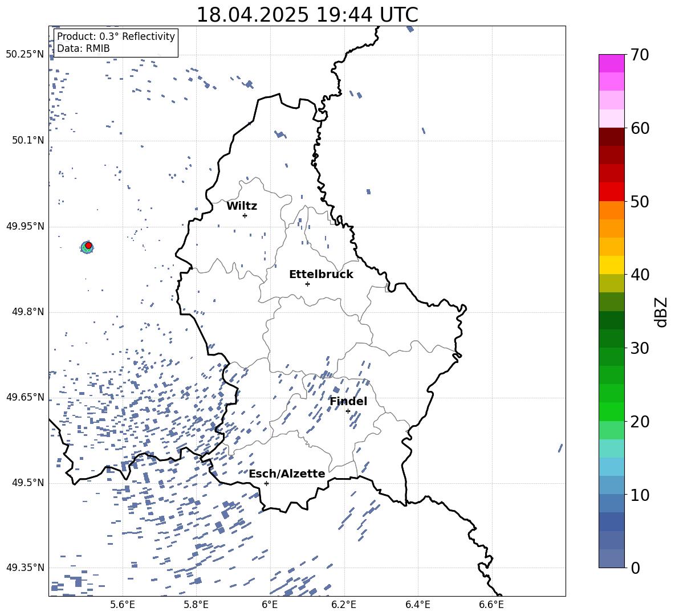Click the Wiltz location cross marker
This screenshot has width=675, height=616.
(245, 215)
